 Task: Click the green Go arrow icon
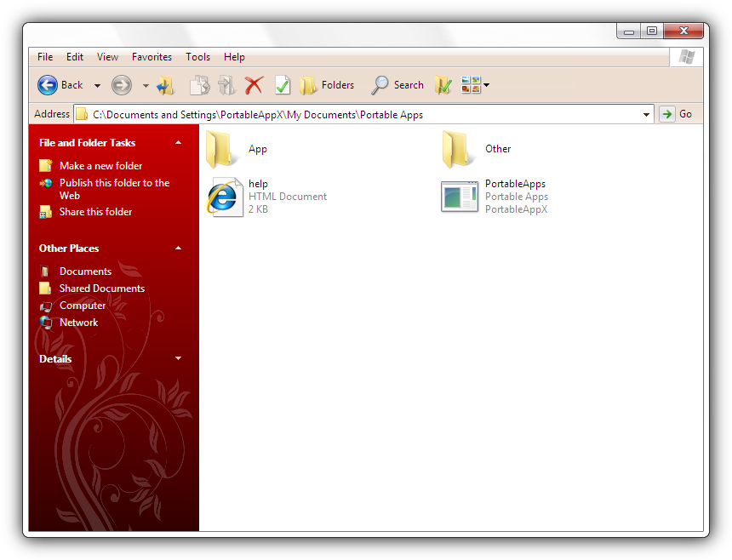click(667, 114)
